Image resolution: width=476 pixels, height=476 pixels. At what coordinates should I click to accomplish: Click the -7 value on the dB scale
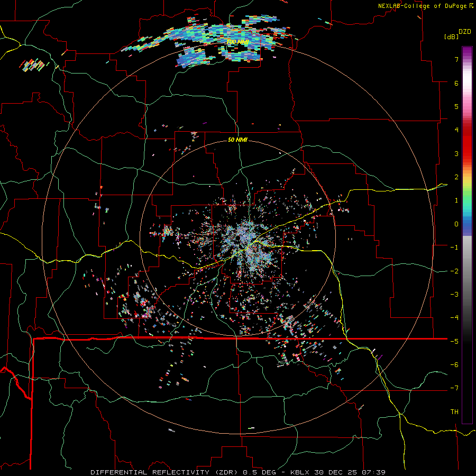tap(454, 388)
